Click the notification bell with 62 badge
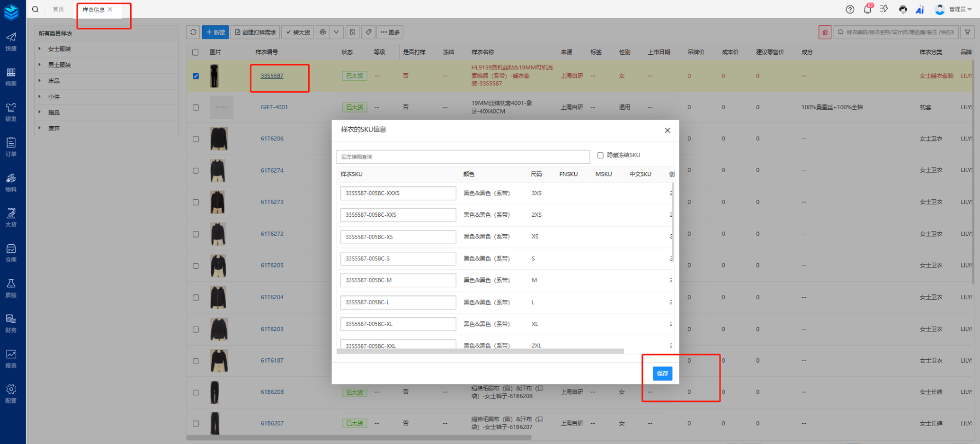The width and height of the screenshot is (980, 444). click(867, 9)
